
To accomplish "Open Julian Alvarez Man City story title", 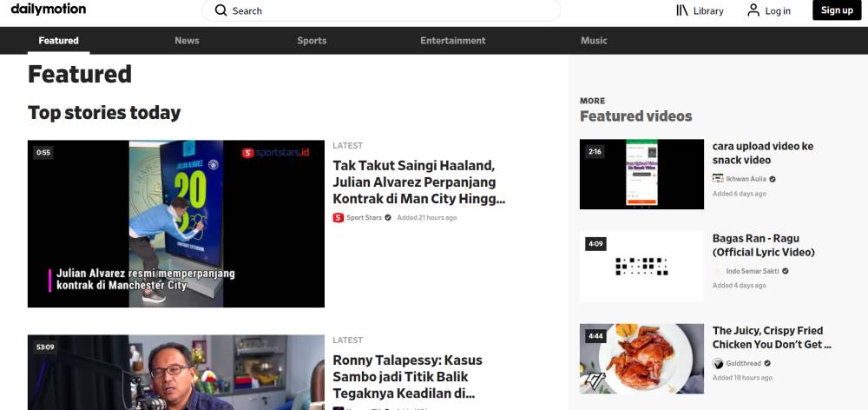I will click(419, 182).
